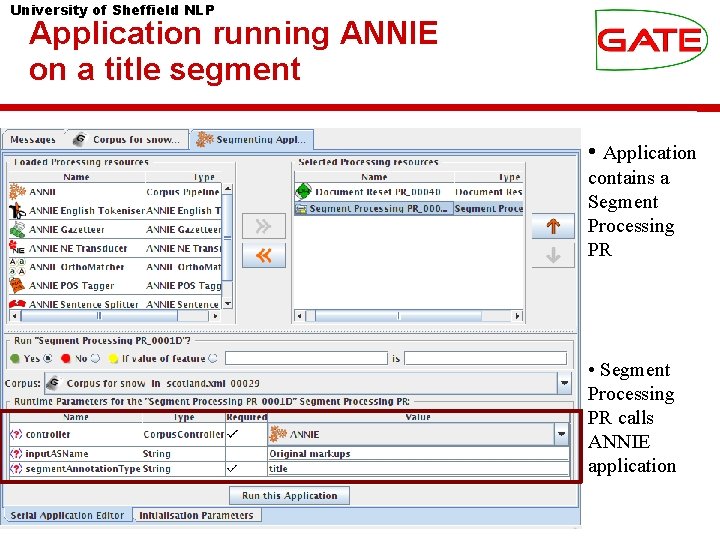
Task: Click the corpus icon in Corpus selector
Action: [54, 383]
